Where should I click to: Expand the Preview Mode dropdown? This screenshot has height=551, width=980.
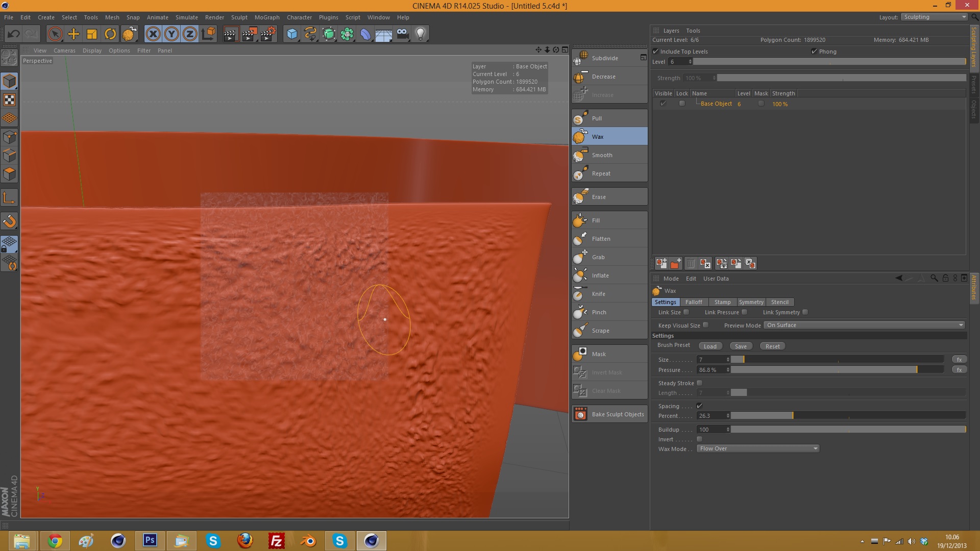click(x=865, y=325)
